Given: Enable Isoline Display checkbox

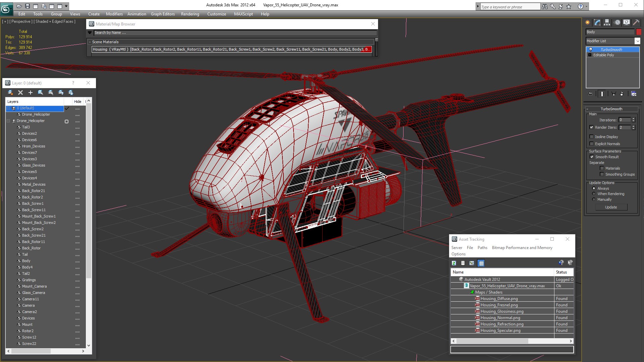Looking at the screenshot, I should (x=592, y=137).
